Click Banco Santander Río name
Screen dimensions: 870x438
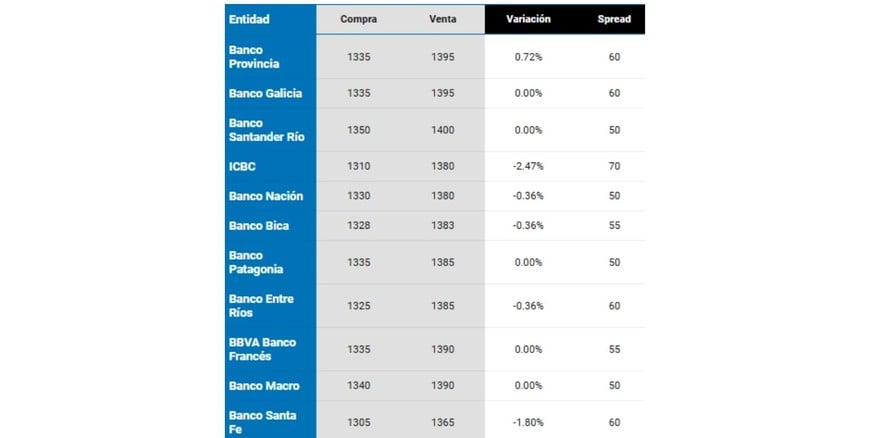click(266, 130)
